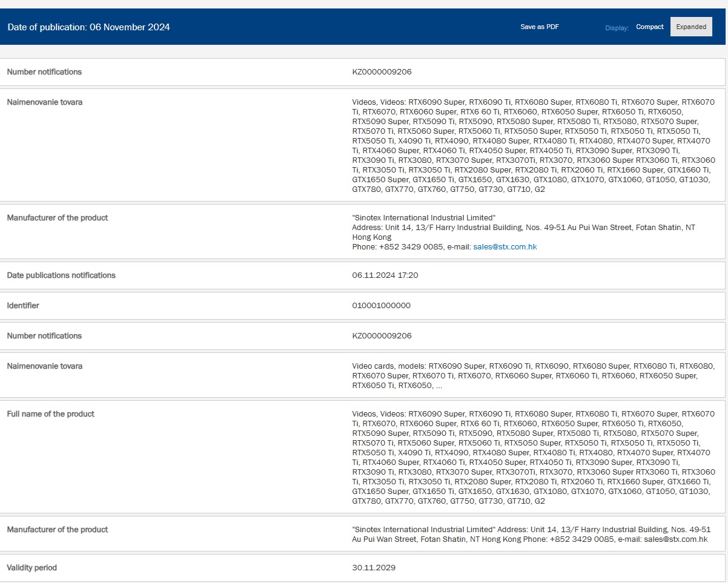This screenshot has height=583, width=728.
Task: Select the Expanded display option
Action: (691, 27)
